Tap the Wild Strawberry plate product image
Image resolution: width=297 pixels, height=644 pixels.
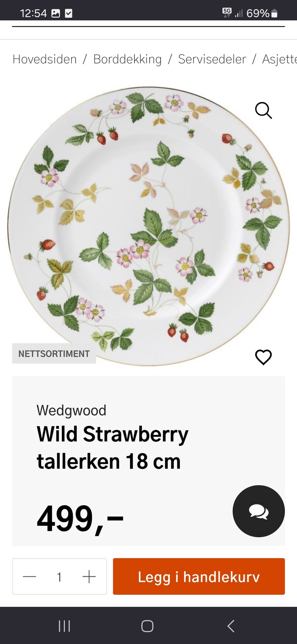[148, 226]
